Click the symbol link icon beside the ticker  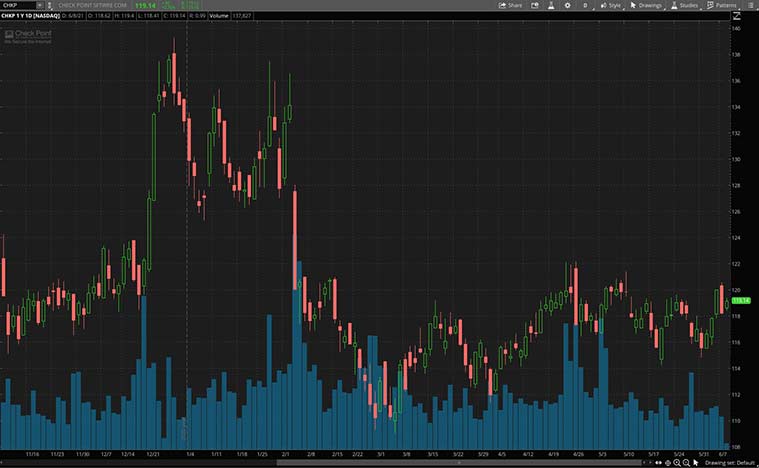pos(49,5)
